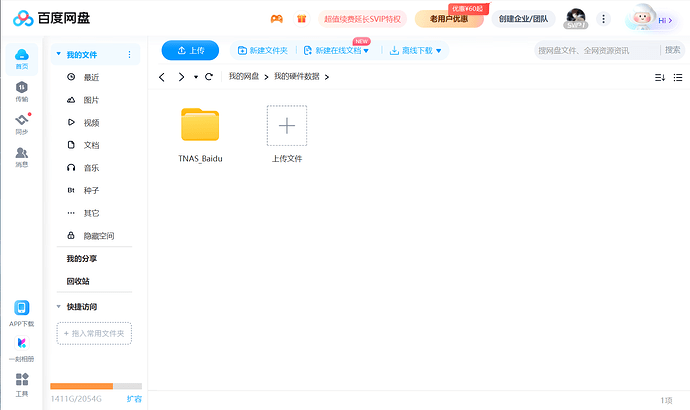Click the Baidu Netdisk logo
690x410 pixels.
[51, 18]
